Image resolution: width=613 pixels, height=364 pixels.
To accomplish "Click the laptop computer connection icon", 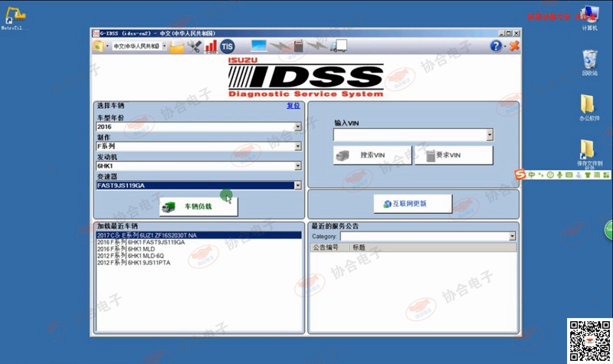I will 258,46.
